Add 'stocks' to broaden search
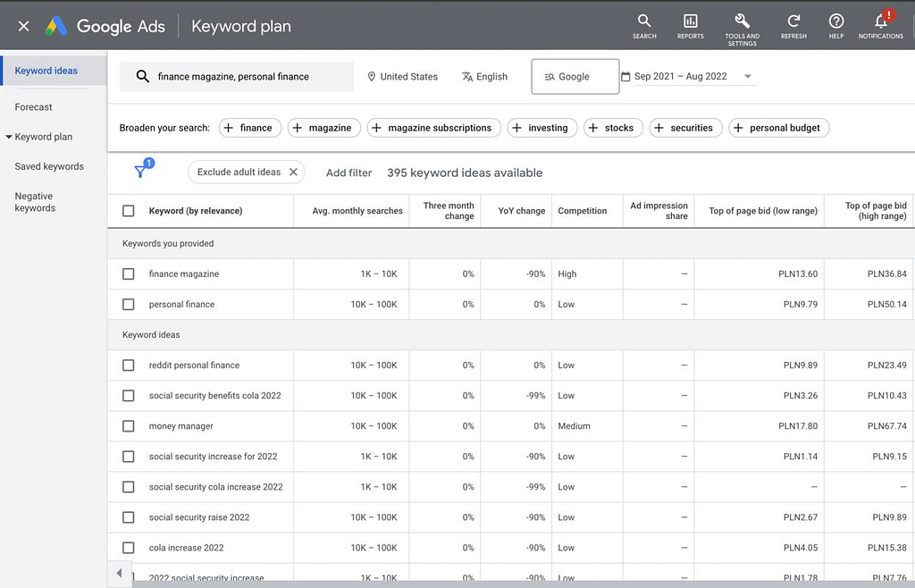The image size is (915, 588). 613,128
